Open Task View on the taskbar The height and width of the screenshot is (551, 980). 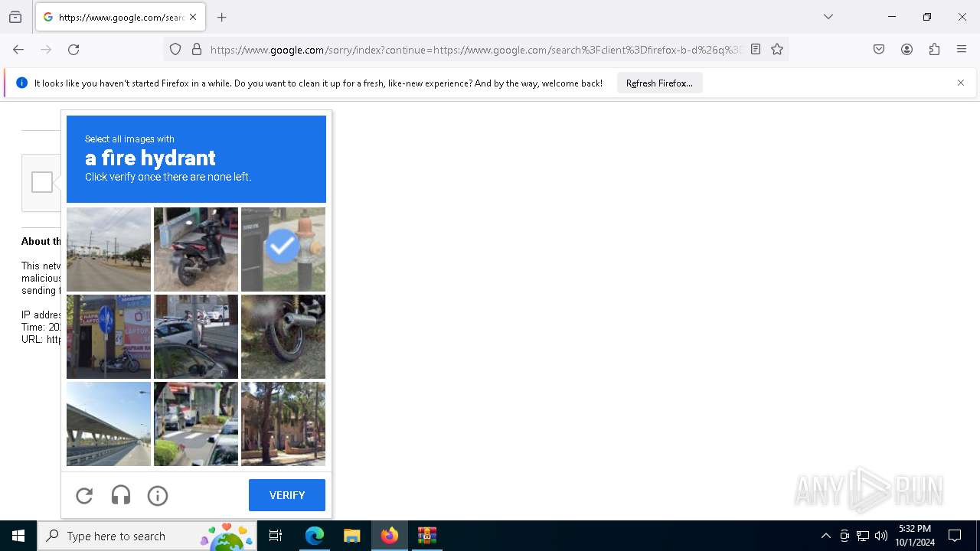(x=276, y=536)
